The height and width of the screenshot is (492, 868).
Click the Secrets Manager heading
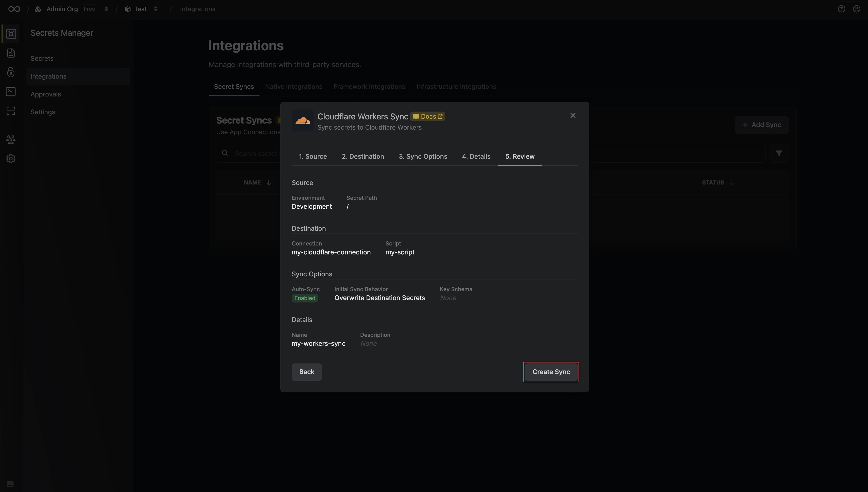tap(62, 33)
